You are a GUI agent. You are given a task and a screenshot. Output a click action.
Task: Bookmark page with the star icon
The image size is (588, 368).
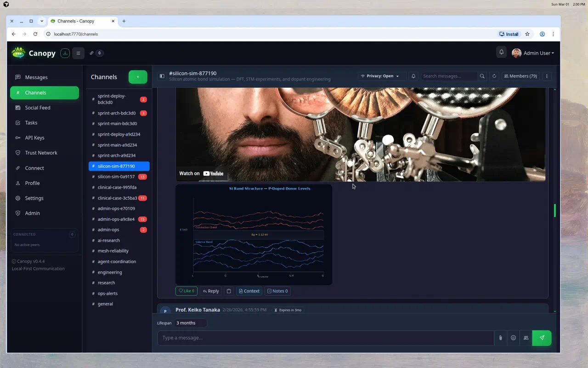coord(527,34)
